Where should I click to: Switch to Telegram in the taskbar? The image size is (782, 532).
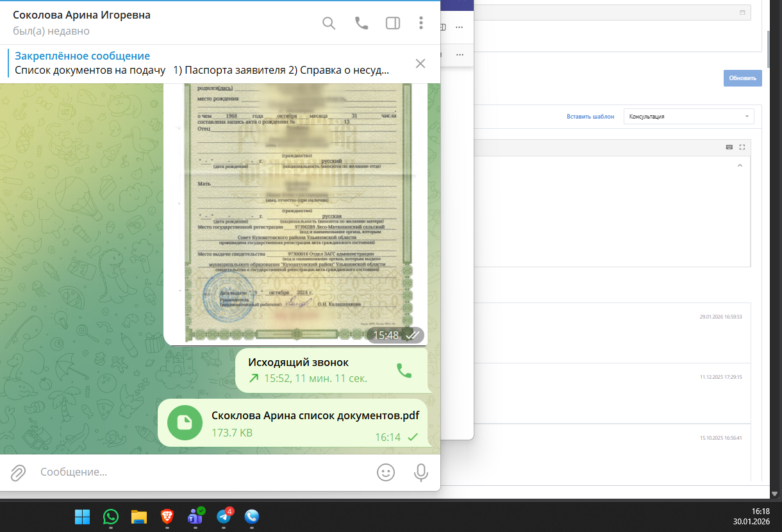[x=224, y=516]
